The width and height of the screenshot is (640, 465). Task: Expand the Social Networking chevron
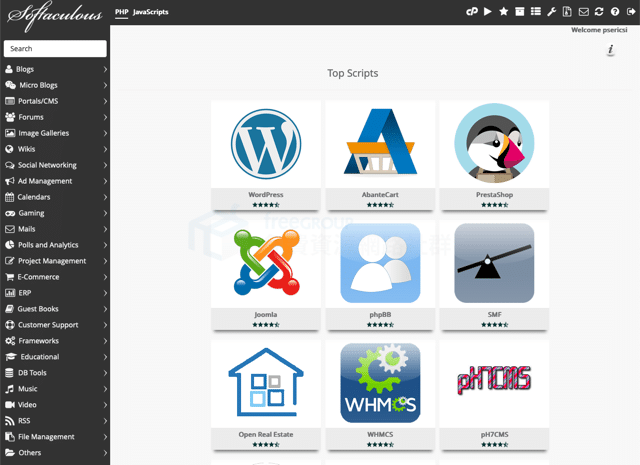[x=105, y=165]
